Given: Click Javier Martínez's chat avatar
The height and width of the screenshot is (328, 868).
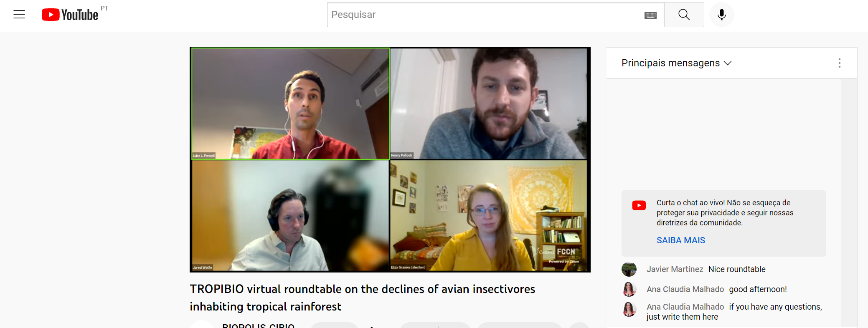Looking at the screenshot, I should coord(629,269).
